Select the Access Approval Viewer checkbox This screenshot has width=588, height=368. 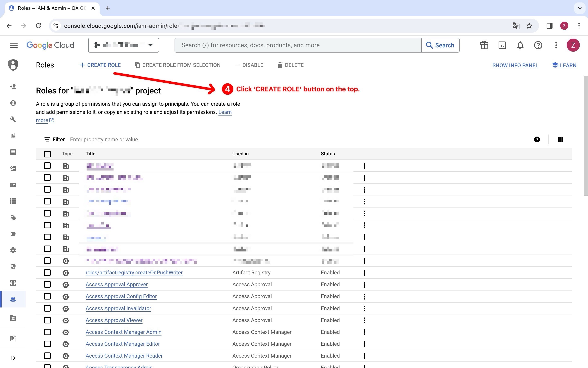[x=47, y=320]
